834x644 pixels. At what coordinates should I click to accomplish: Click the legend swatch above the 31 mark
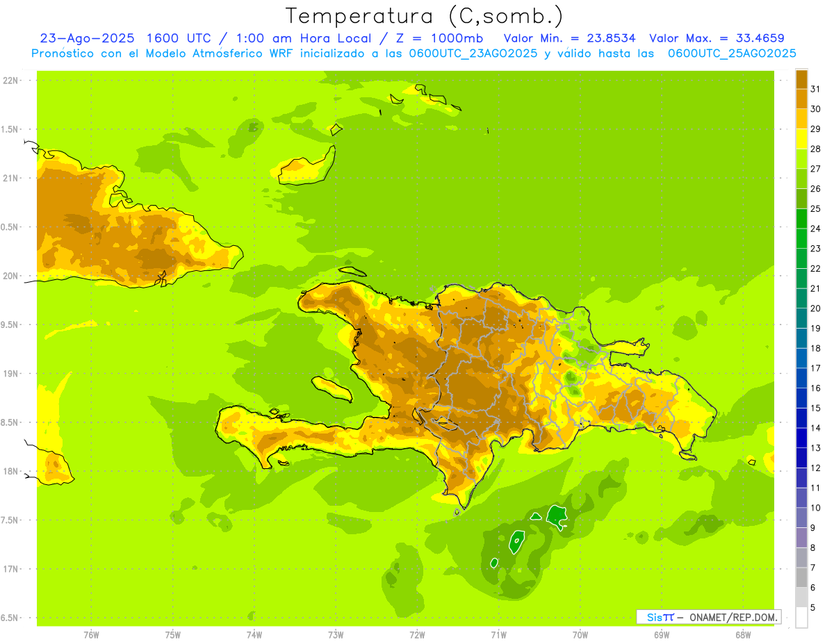click(801, 79)
